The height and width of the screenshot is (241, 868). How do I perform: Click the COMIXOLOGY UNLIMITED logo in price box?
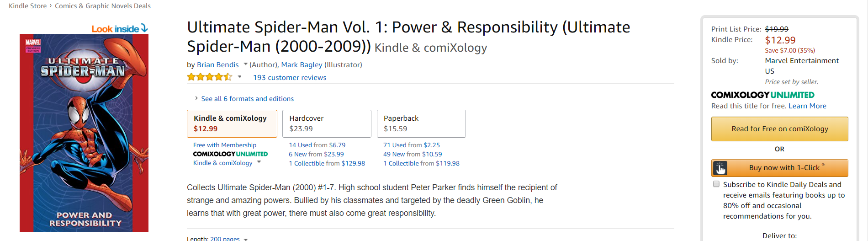click(762, 95)
